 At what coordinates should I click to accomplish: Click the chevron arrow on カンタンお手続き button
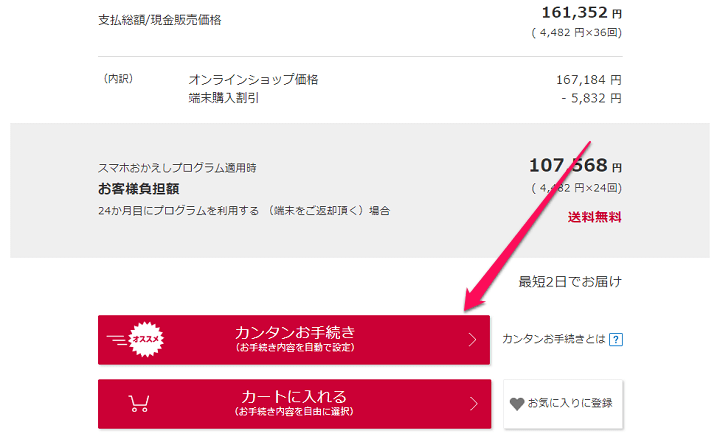tap(472, 340)
